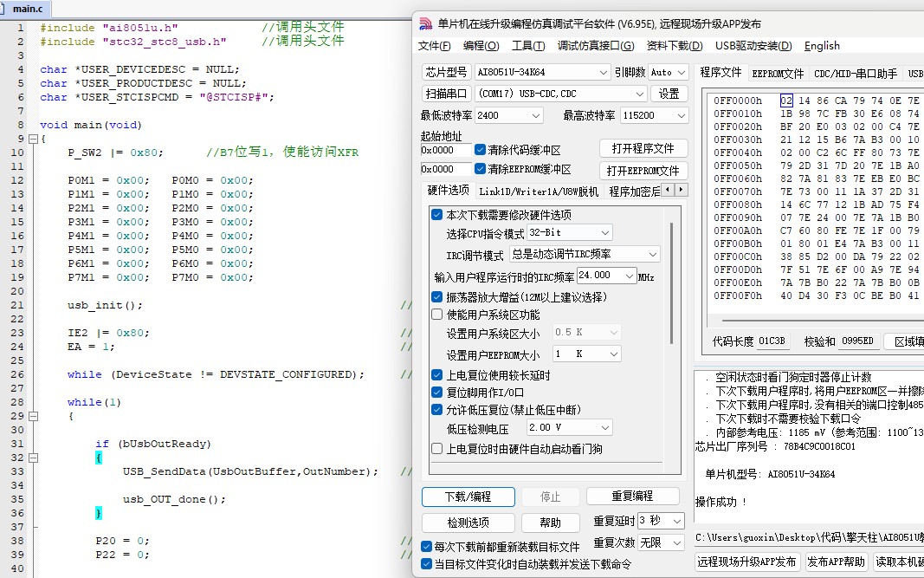Toggle 清除代码缓冲区 checkbox
The height and width of the screenshot is (578, 924).
point(480,150)
